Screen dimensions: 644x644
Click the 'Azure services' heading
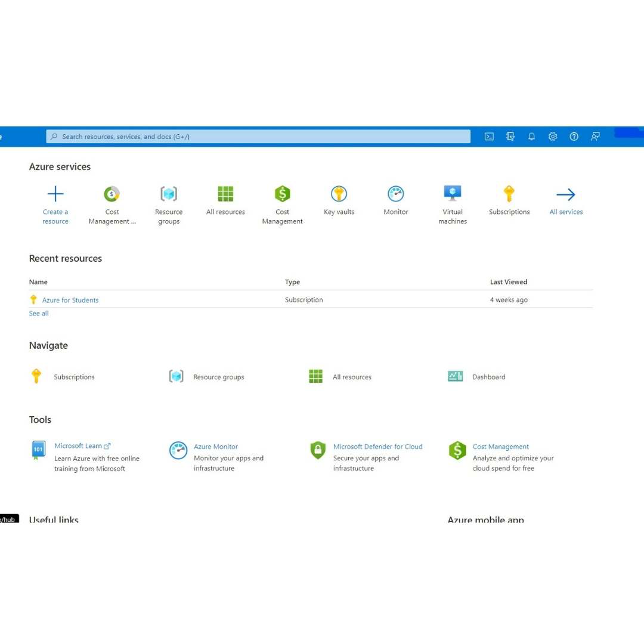pos(60,167)
